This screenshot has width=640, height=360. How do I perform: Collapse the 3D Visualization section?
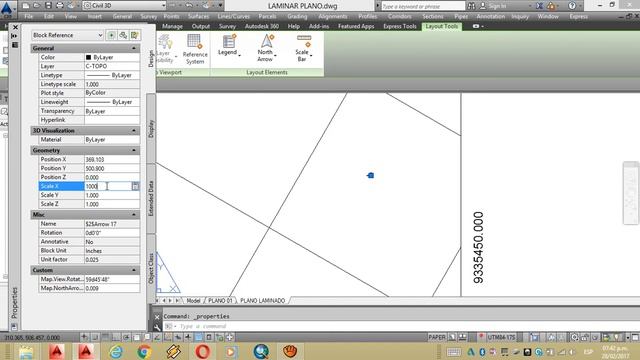point(134,131)
